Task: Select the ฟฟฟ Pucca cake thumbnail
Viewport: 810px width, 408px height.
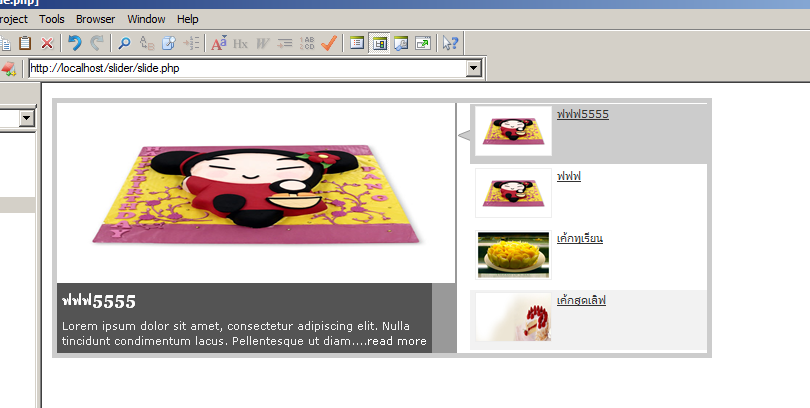Action: 513,193
